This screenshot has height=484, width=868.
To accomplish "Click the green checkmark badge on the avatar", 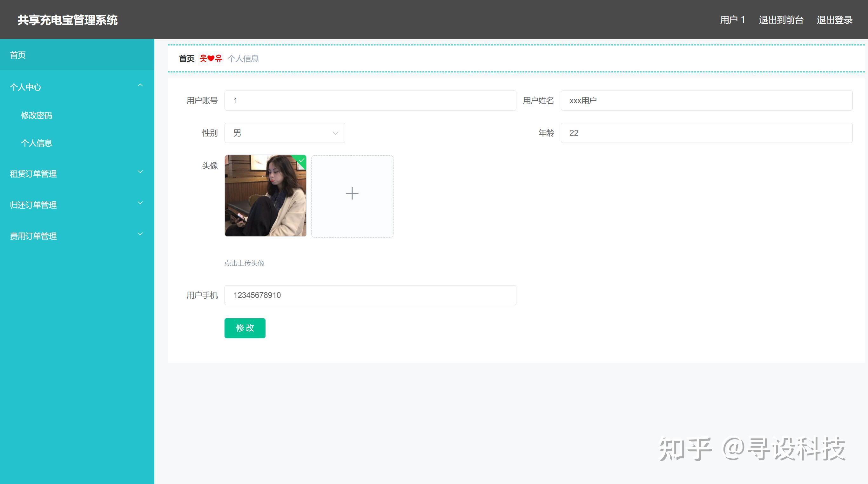I will pyautogui.click(x=302, y=161).
